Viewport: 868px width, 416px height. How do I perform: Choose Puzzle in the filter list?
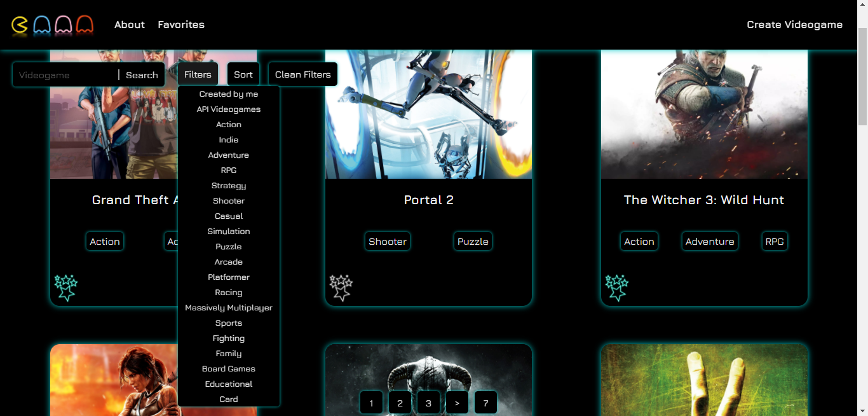pyautogui.click(x=229, y=247)
